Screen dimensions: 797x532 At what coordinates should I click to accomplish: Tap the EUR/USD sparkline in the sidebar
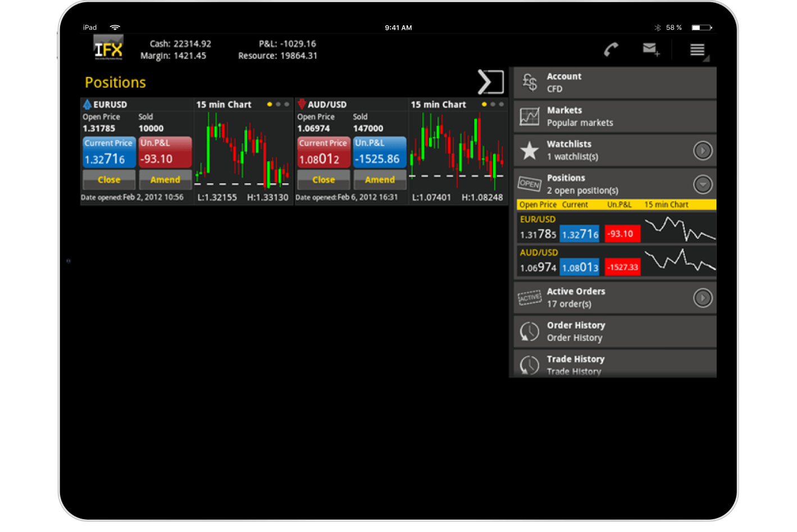[x=680, y=228]
